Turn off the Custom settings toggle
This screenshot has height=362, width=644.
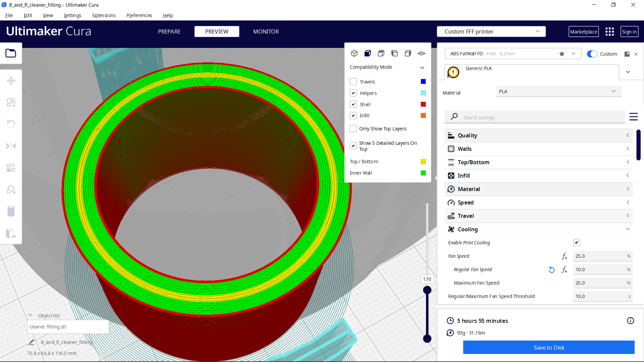point(592,54)
